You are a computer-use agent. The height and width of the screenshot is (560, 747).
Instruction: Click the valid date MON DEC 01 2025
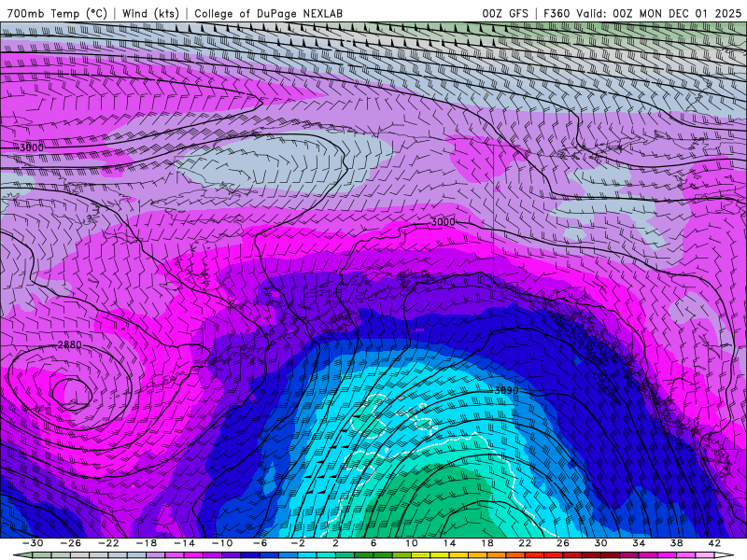click(x=689, y=13)
